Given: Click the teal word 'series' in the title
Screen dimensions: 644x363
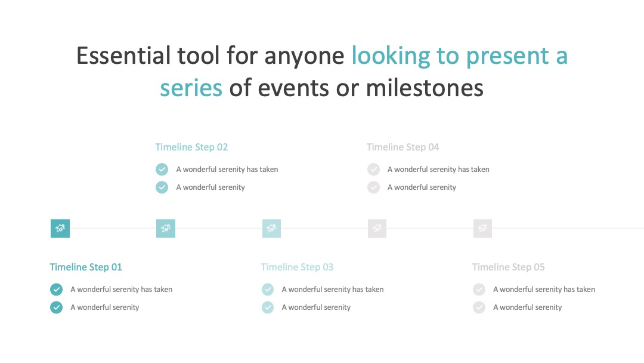Looking at the screenshot, I should pos(191,88).
